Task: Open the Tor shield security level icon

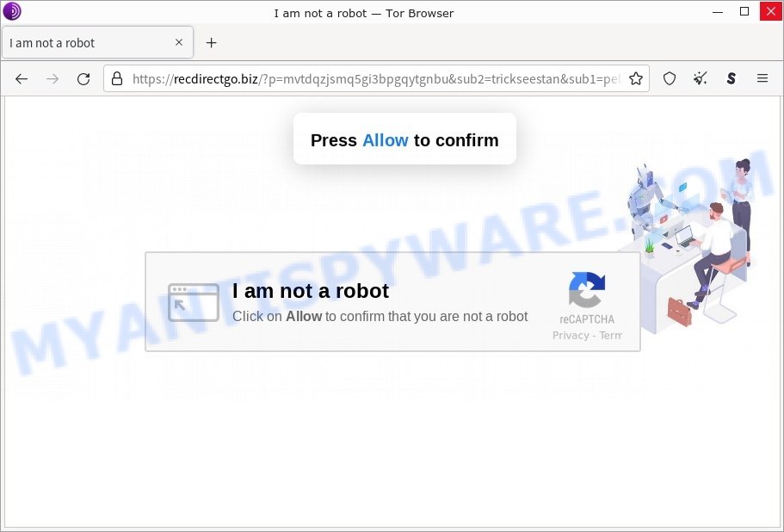Action: (x=669, y=78)
